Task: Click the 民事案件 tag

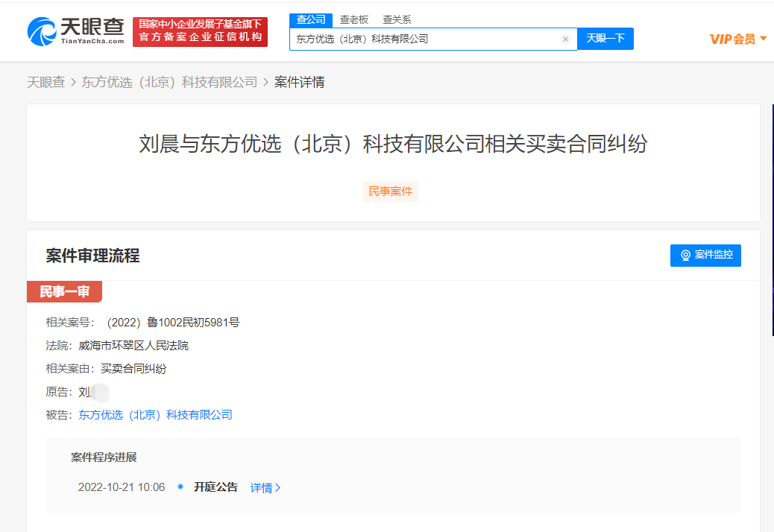Action: click(390, 191)
